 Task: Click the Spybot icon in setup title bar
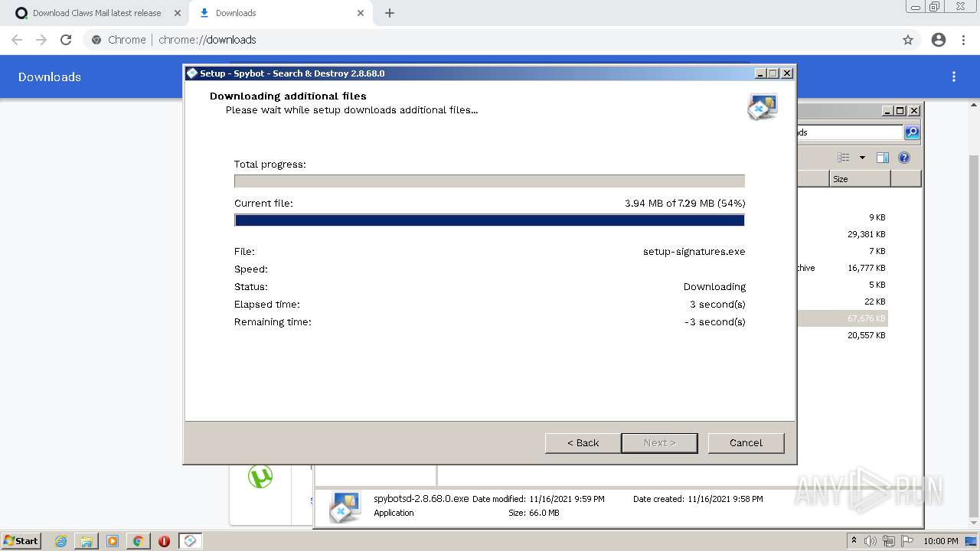(x=192, y=73)
